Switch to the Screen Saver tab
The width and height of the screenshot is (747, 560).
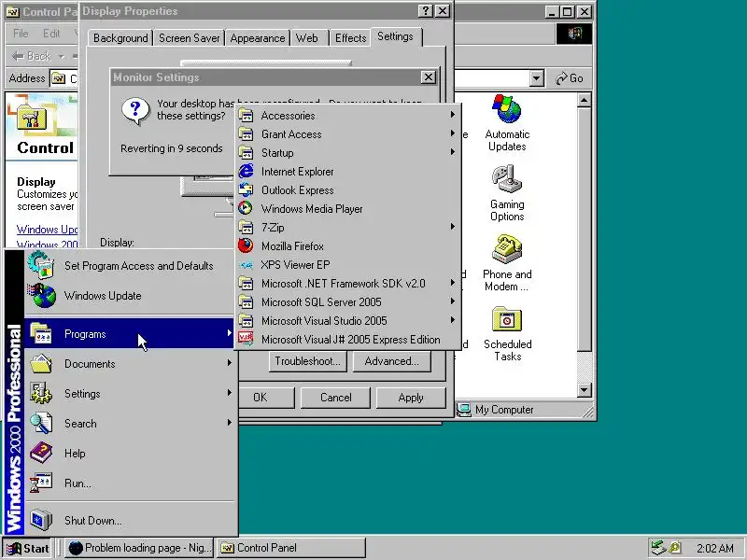(190, 38)
